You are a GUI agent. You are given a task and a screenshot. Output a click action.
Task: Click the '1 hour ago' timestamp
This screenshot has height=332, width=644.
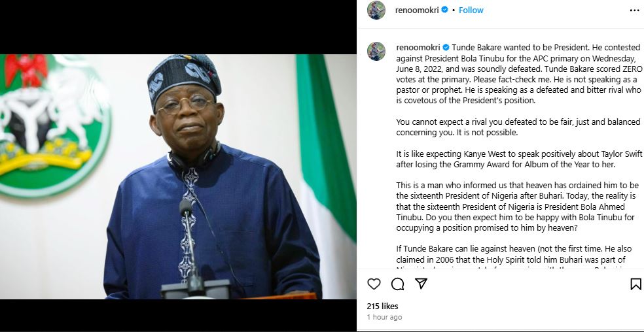pyautogui.click(x=384, y=317)
